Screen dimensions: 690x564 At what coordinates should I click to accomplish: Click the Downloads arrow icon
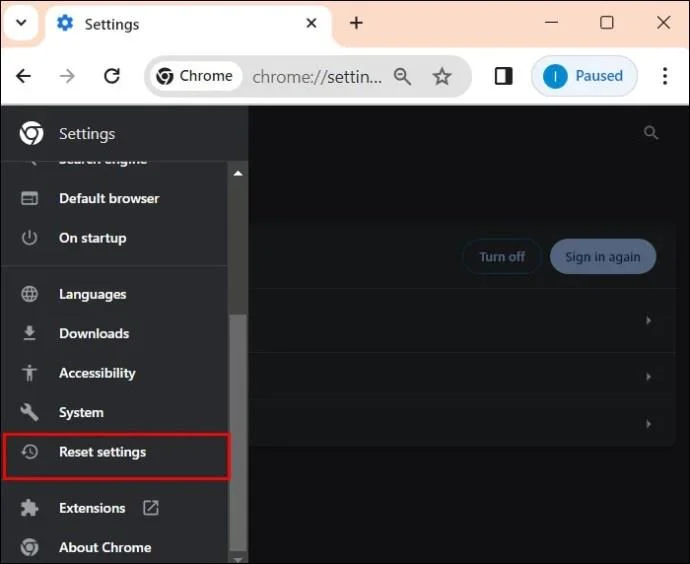click(29, 333)
